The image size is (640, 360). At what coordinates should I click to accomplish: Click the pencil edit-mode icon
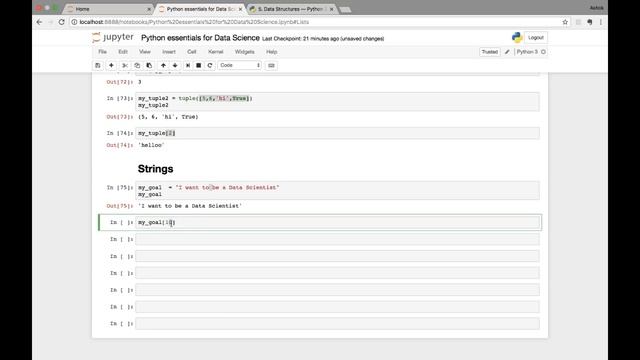[507, 52]
